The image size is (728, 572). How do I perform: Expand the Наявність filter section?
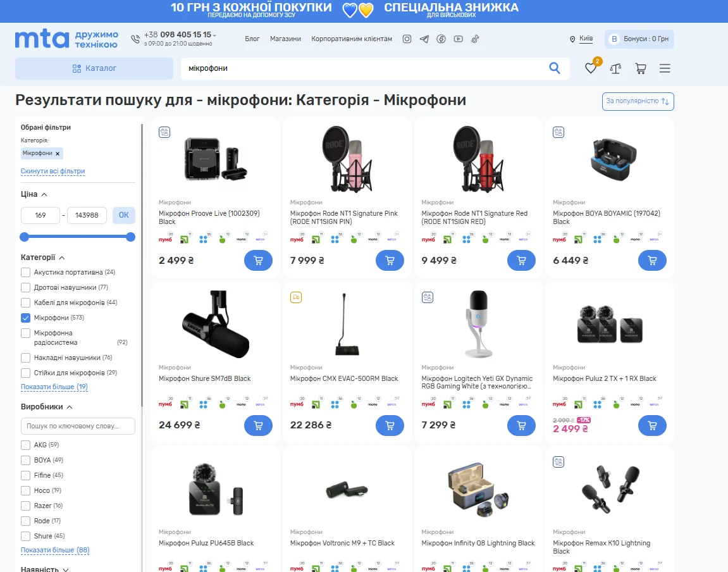45,569
